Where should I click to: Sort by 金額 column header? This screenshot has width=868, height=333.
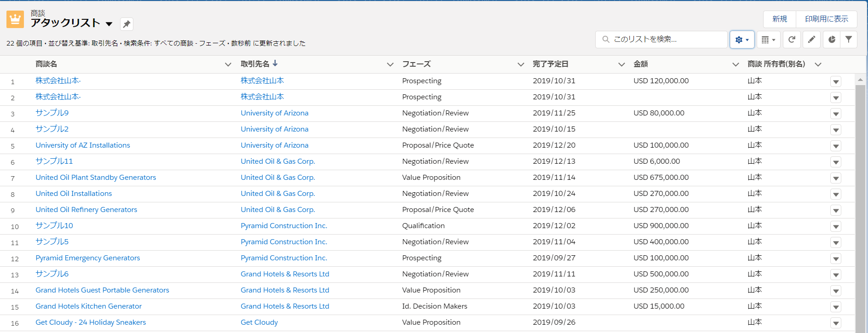[x=641, y=64]
